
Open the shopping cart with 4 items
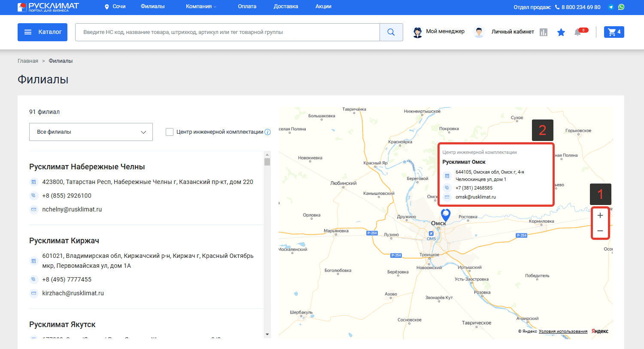[614, 32]
